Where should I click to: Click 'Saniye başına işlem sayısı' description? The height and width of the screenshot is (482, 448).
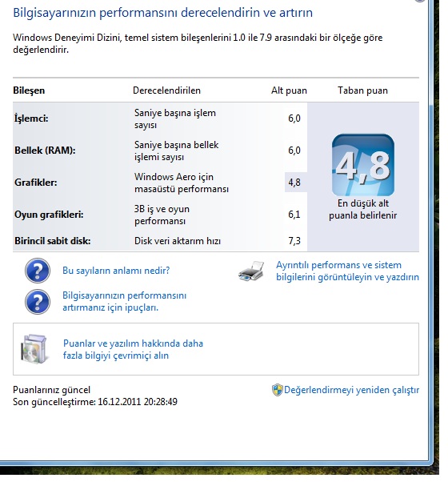click(x=175, y=118)
